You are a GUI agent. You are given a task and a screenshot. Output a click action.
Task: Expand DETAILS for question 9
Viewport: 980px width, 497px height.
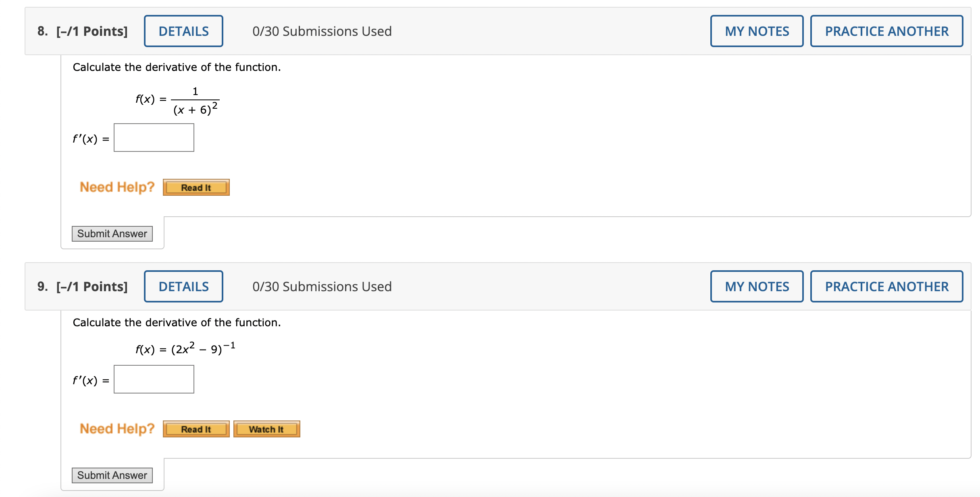tap(183, 286)
